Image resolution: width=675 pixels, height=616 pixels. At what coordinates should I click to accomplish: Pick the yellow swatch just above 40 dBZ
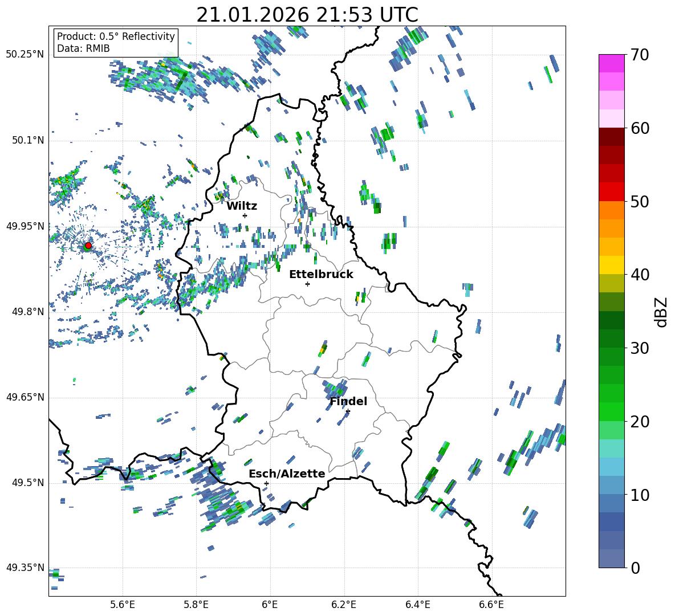click(x=612, y=265)
